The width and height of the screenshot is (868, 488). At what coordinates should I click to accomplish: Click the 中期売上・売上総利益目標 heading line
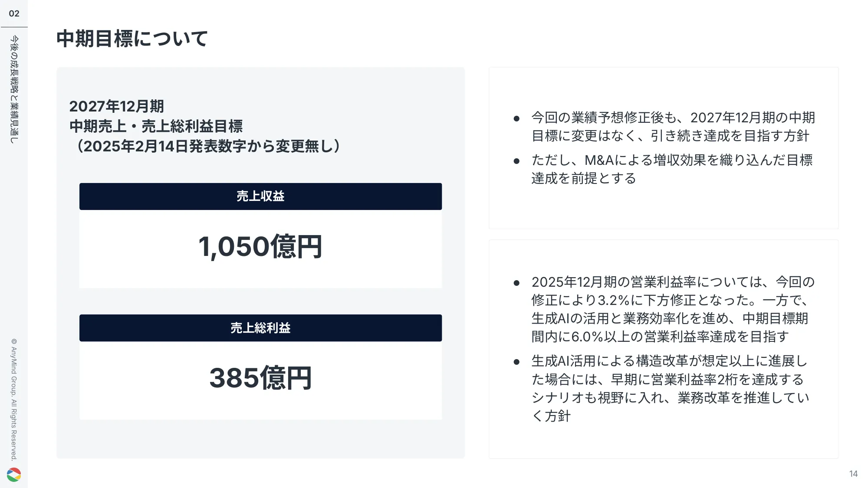pyautogui.click(x=156, y=126)
